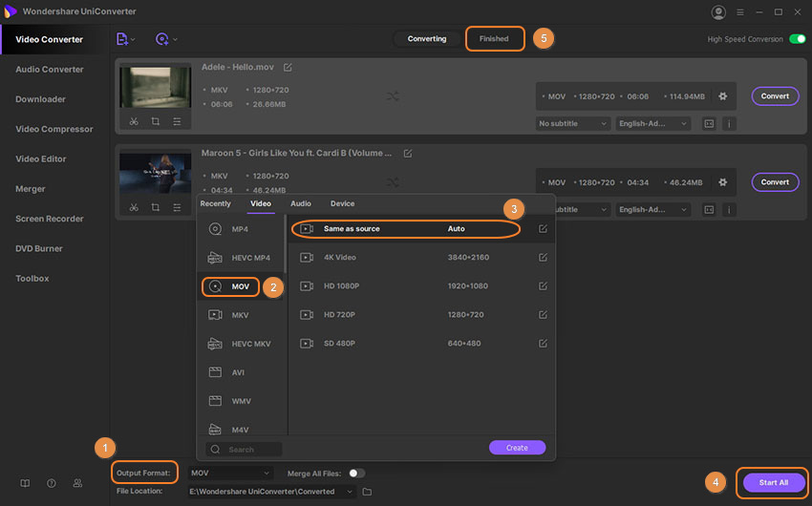Click the Add Files icon

[121, 39]
